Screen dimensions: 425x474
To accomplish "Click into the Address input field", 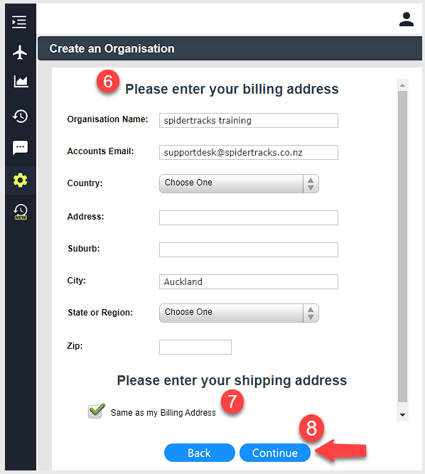I will [x=248, y=218].
